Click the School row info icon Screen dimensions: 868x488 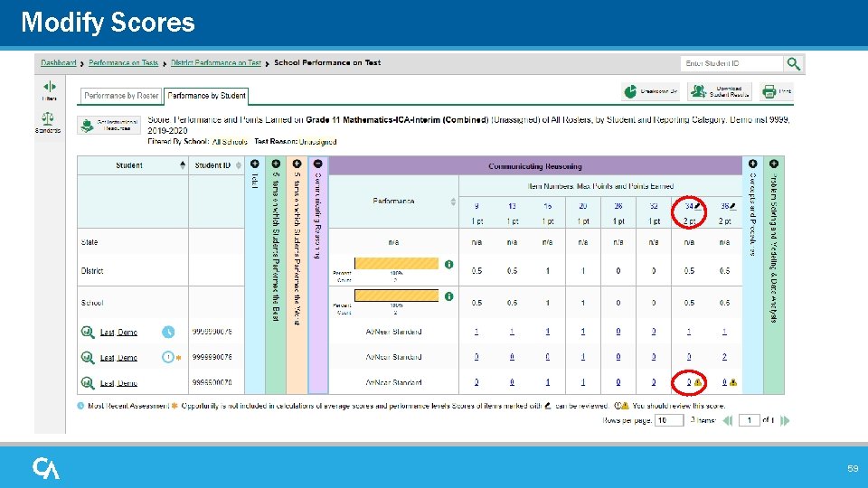[449, 296]
